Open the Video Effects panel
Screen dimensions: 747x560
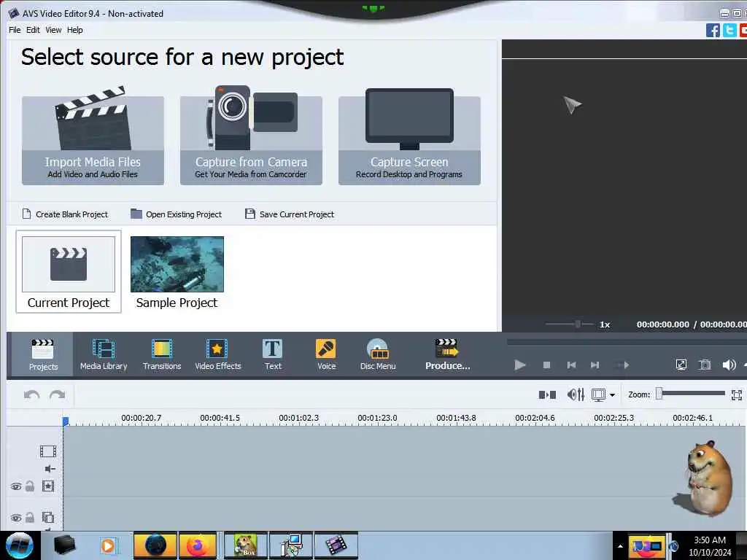pyautogui.click(x=217, y=354)
